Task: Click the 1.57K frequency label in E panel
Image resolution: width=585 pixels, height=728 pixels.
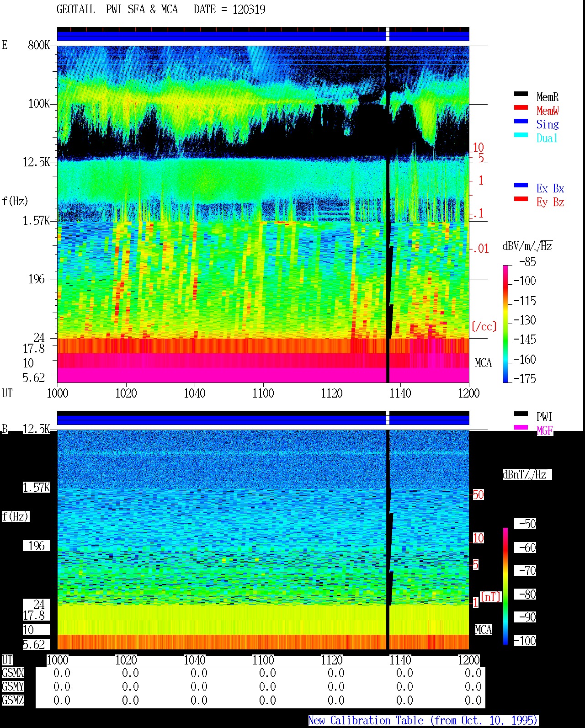Action: pos(36,220)
